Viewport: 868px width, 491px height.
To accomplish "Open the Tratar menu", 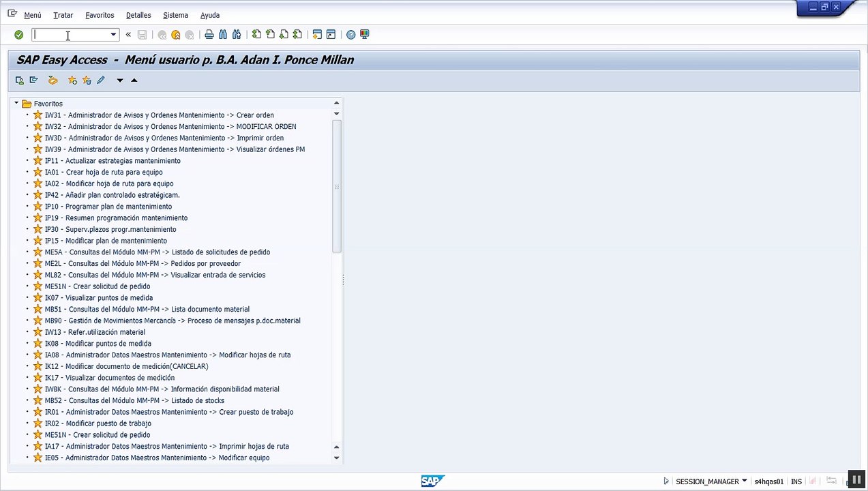I will pos(63,15).
